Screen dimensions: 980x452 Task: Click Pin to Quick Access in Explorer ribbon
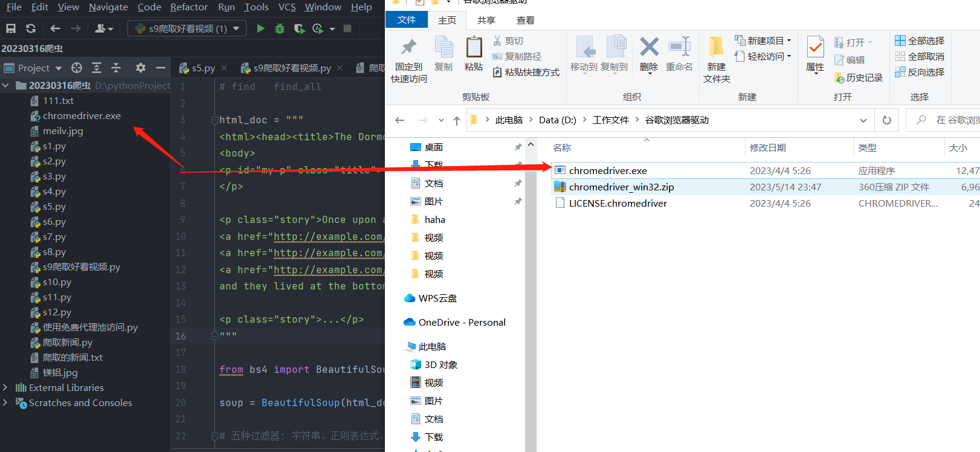pos(409,60)
